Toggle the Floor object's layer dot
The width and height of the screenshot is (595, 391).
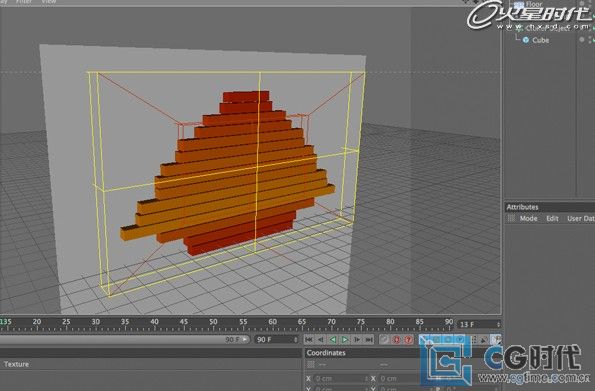pos(582,4)
